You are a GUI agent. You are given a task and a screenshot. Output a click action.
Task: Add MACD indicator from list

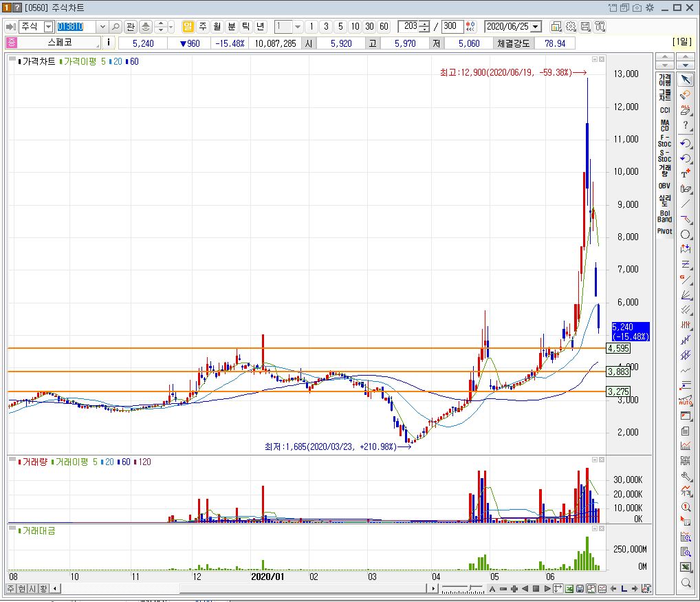(x=665, y=125)
